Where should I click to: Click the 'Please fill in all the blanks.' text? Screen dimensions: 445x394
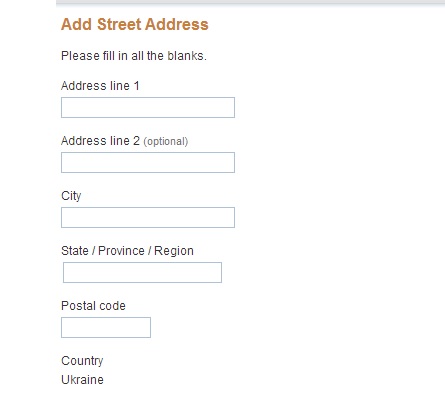(x=134, y=56)
